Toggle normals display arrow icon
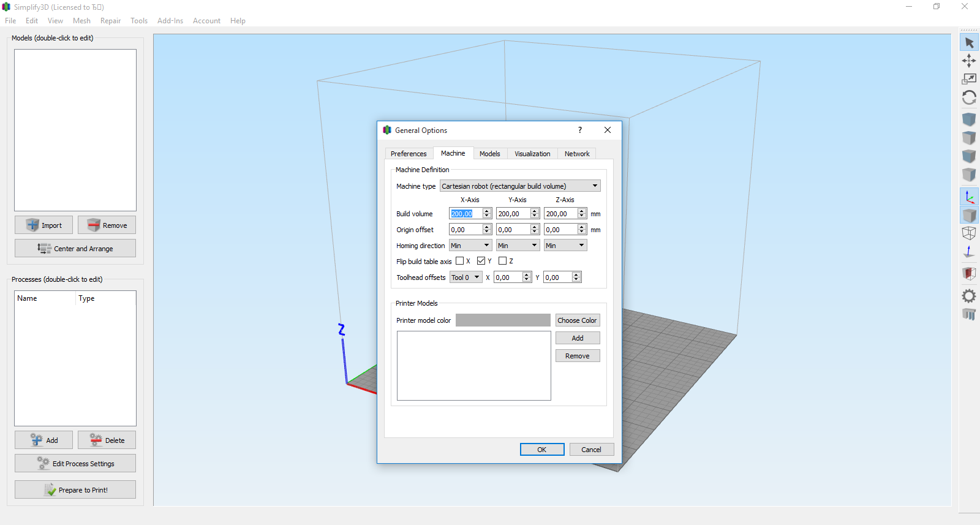 (969, 252)
